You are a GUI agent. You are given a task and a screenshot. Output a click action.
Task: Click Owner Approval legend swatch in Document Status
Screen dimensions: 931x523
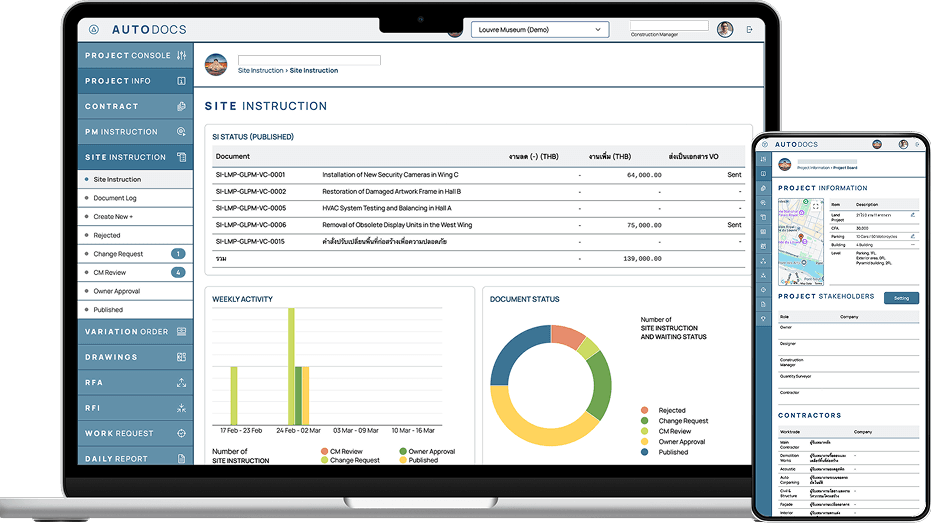pyautogui.click(x=644, y=442)
